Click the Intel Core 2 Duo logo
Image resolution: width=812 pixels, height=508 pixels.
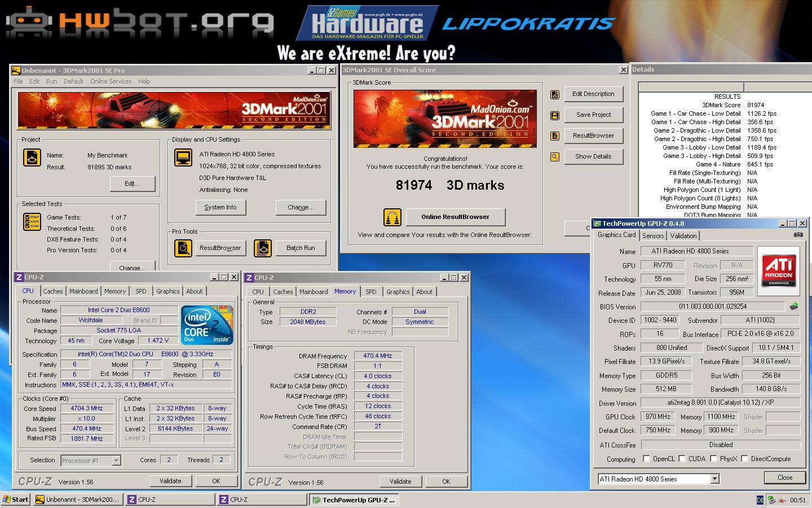pos(206,325)
